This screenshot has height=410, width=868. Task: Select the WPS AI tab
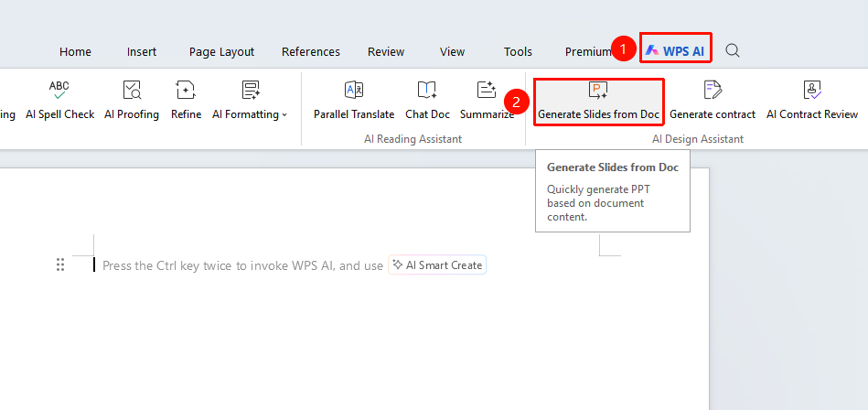pos(675,51)
